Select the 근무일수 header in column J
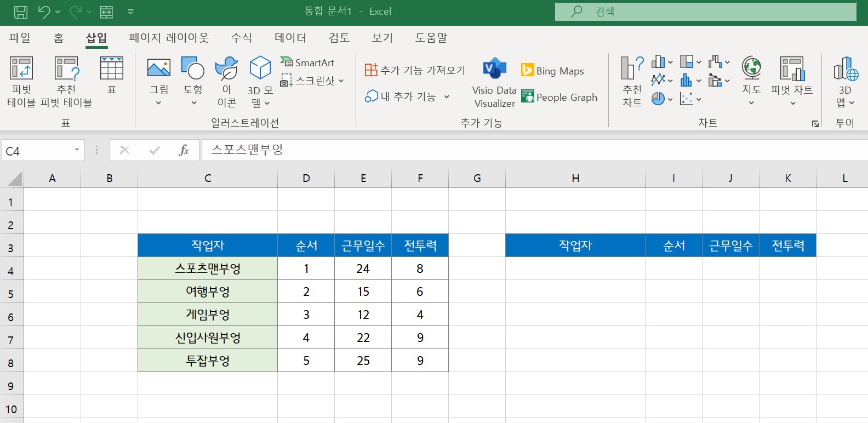Image resolution: width=868 pixels, height=423 pixels. click(730, 245)
